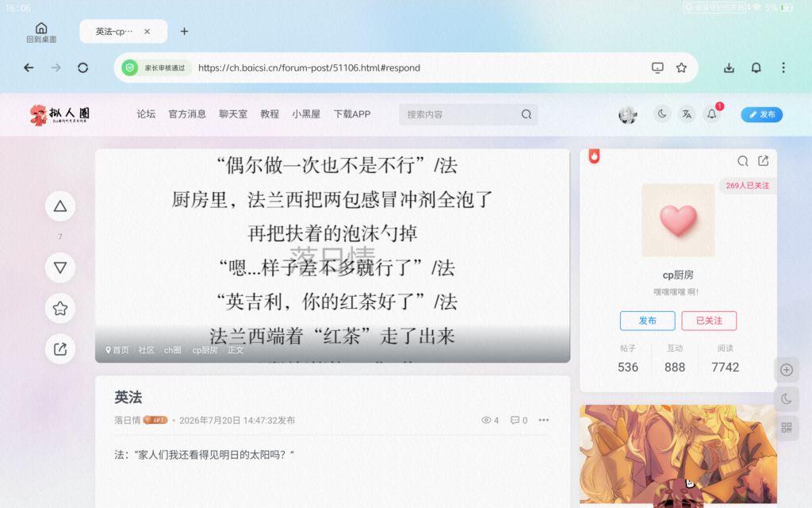Click the post title 英法
The image size is (812, 508).
pyautogui.click(x=128, y=398)
